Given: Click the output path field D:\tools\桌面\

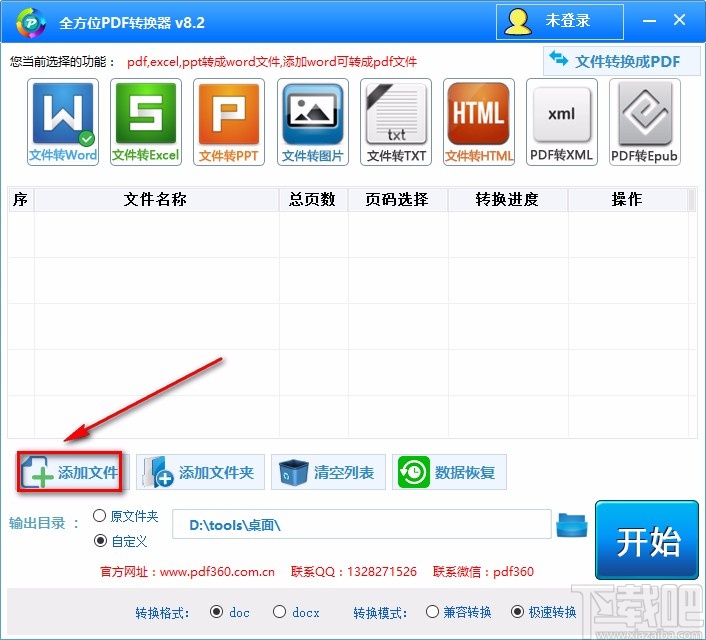Looking at the screenshot, I should coord(362,524).
